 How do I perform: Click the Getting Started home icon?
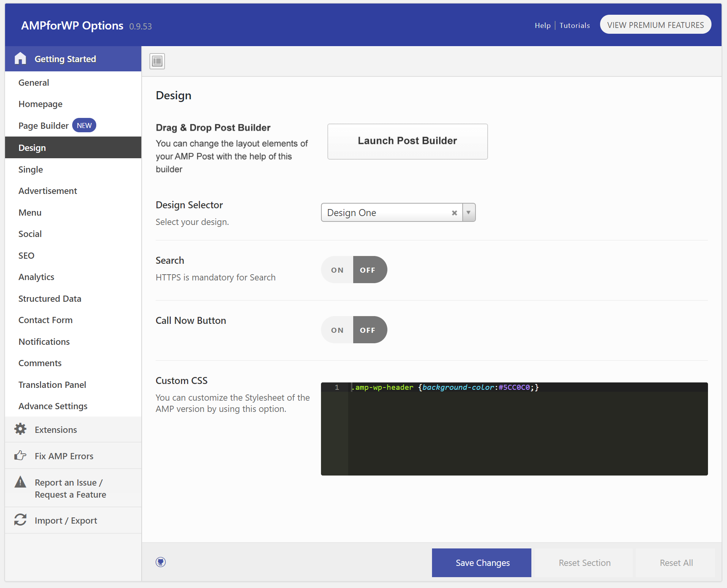[x=20, y=59]
